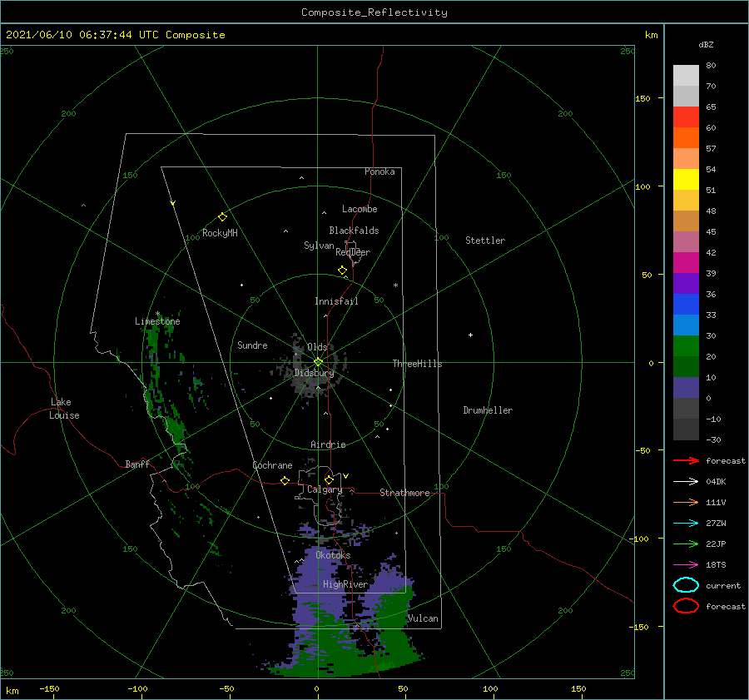Click the Limestone label
This screenshot has width=749, height=700.
[157, 321]
